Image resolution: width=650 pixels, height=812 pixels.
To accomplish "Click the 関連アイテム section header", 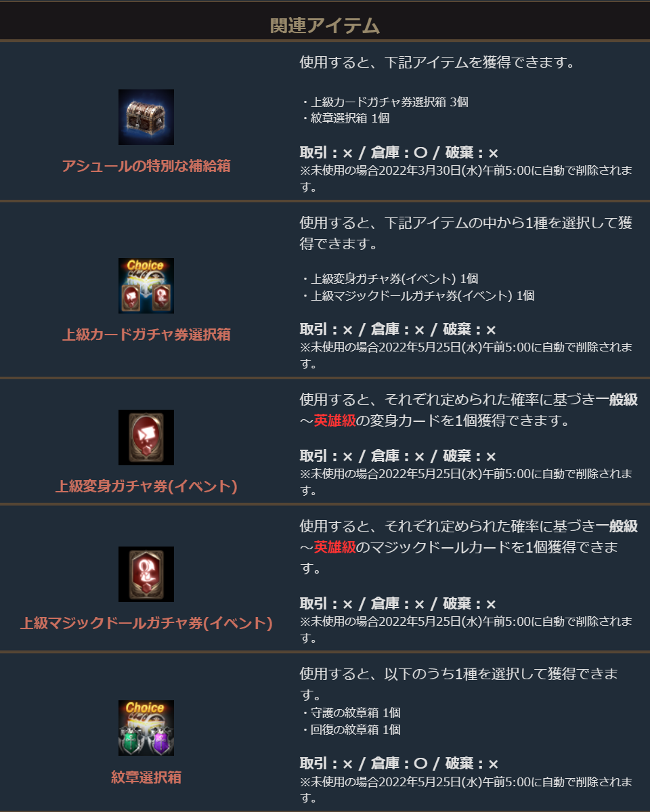I will [x=325, y=25].
